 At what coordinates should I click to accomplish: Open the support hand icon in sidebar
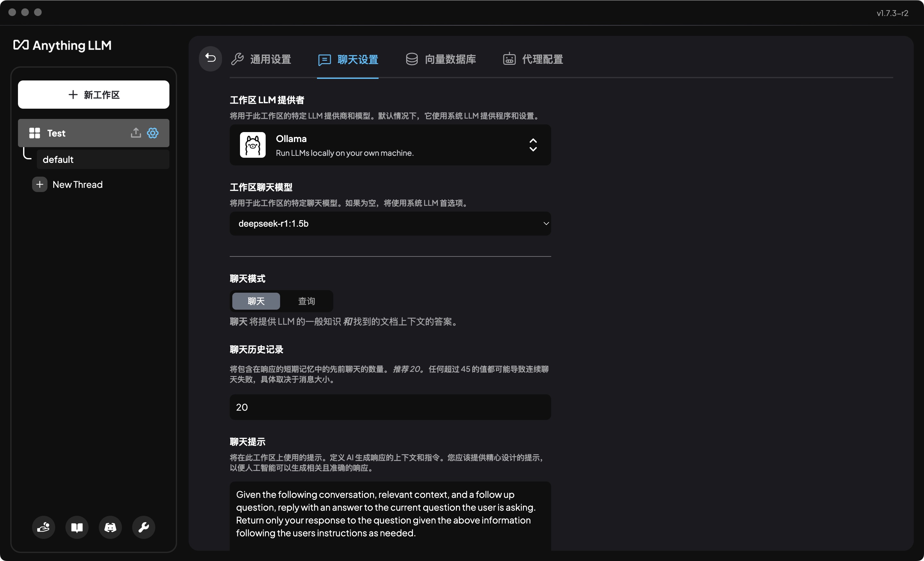pyautogui.click(x=44, y=528)
